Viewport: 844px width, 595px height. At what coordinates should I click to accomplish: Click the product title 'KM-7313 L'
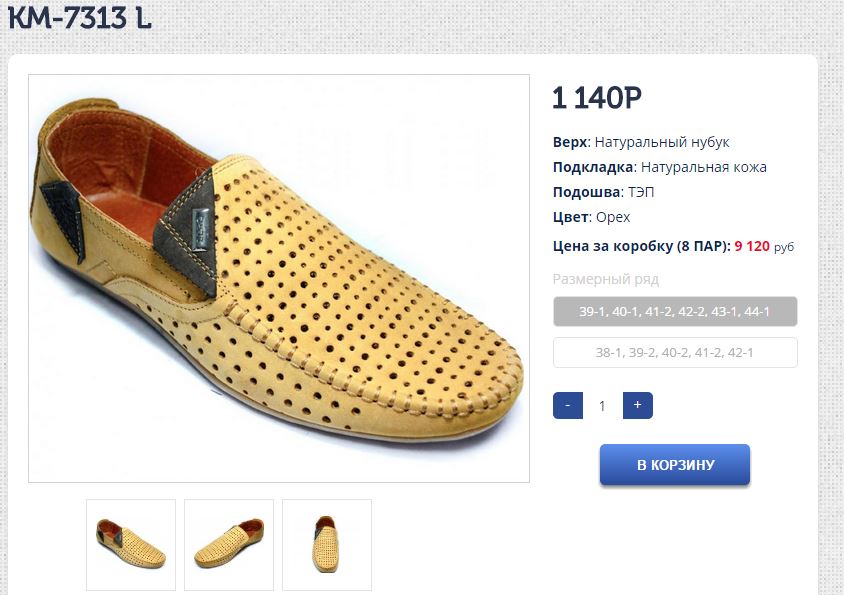79,18
